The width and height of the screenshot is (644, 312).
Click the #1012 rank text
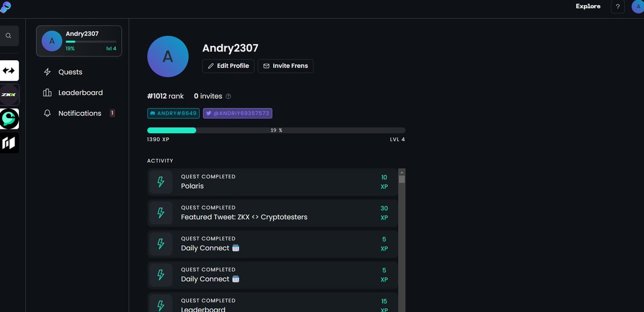[165, 96]
